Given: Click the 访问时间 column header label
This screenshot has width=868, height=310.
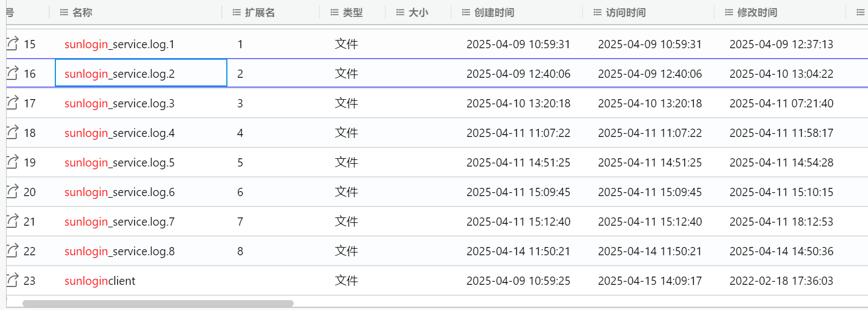Looking at the screenshot, I should 626,12.
